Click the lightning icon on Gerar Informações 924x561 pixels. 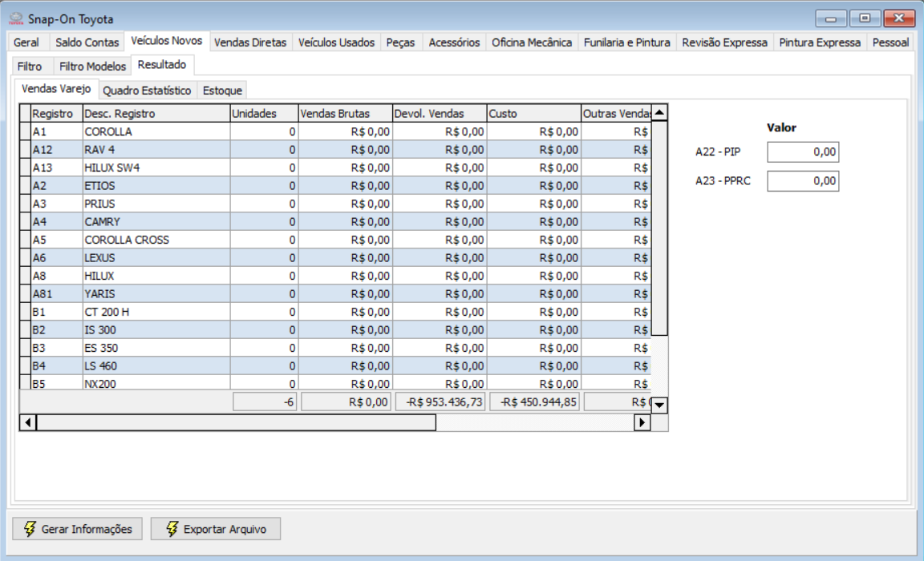(30, 529)
